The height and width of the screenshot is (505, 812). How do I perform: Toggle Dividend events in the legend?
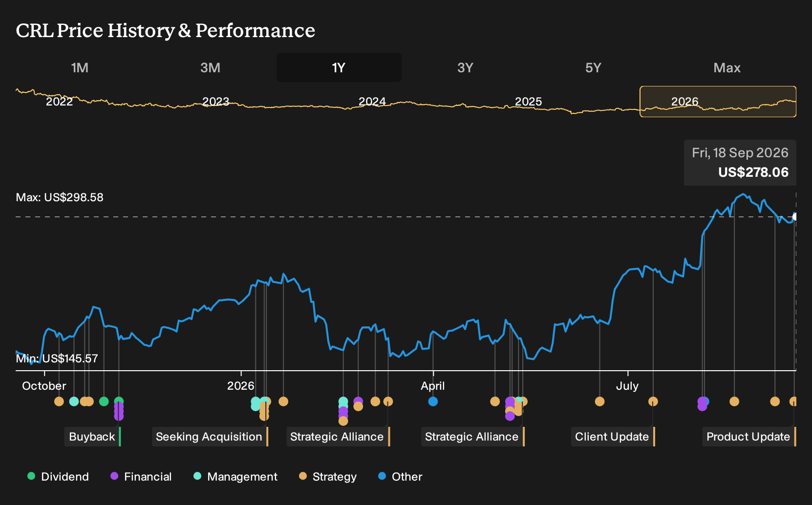[58, 476]
